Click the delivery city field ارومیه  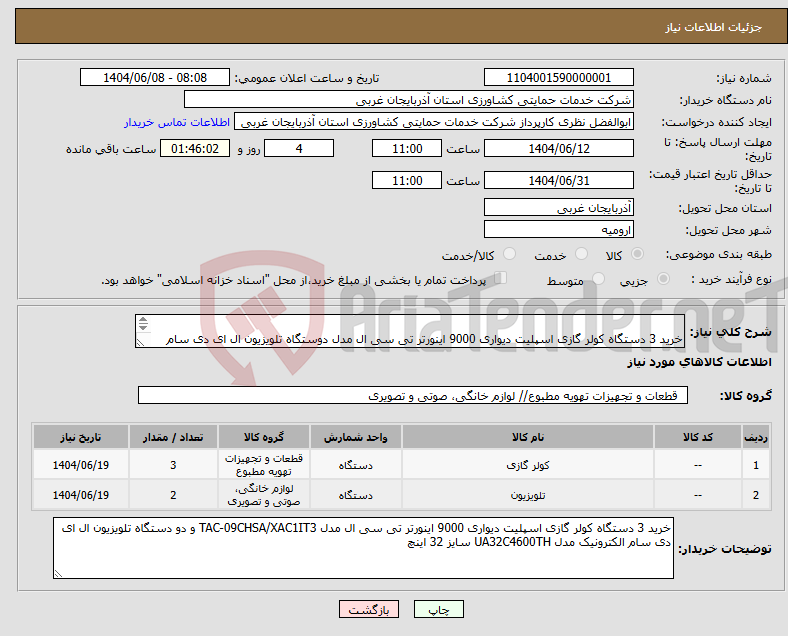coord(558,230)
